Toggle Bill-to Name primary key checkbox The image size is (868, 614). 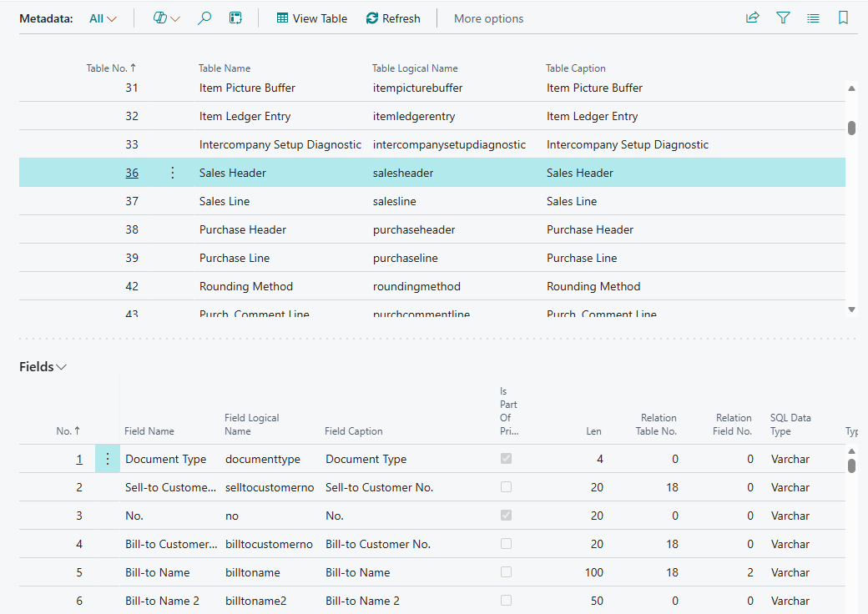click(506, 572)
